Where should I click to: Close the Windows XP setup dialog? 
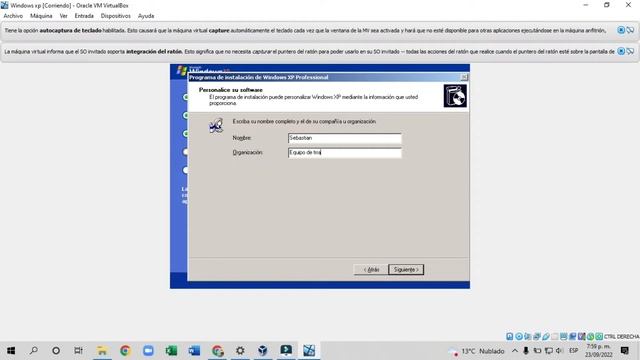[464, 77]
